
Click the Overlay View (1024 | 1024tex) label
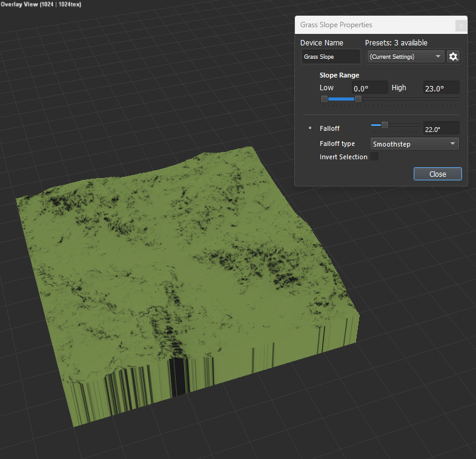point(41,4)
